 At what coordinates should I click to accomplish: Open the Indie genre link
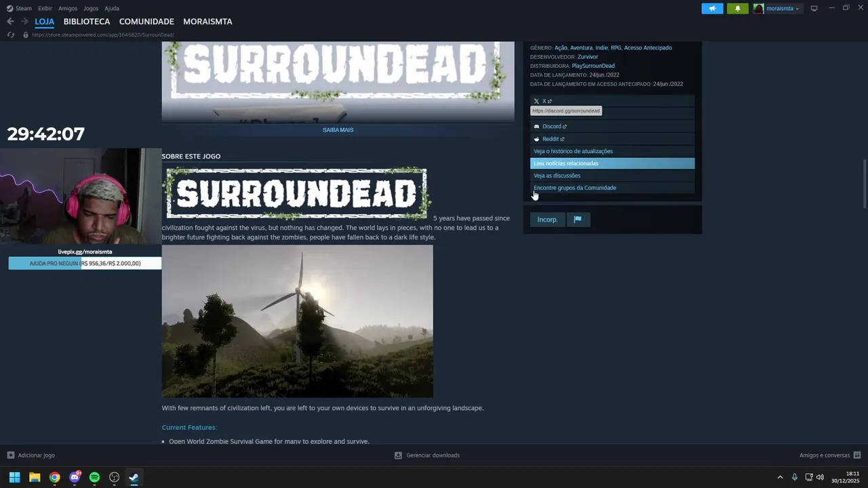click(601, 48)
